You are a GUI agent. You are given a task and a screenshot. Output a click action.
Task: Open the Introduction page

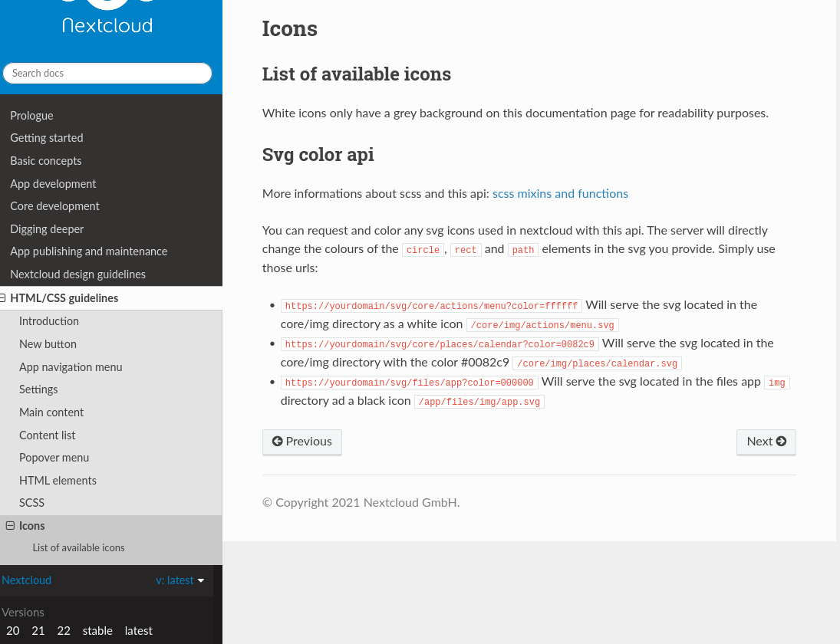pos(49,321)
